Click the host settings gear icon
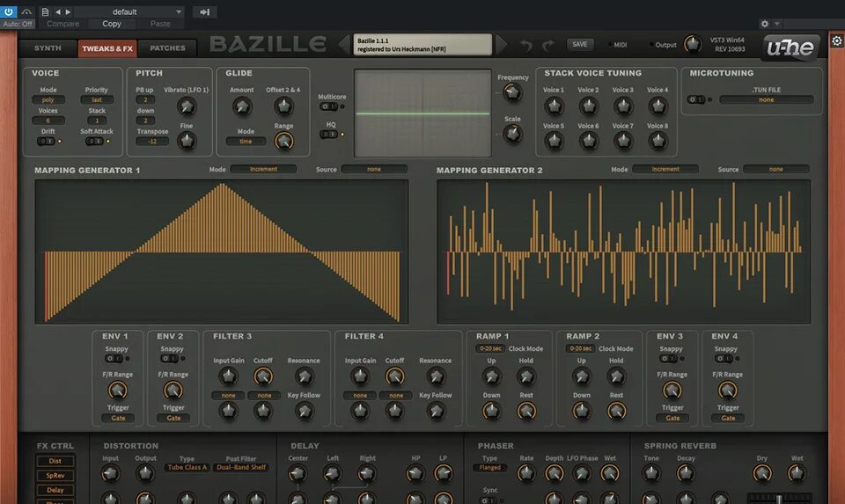Screen dimensions: 845x504 click(x=765, y=24)
